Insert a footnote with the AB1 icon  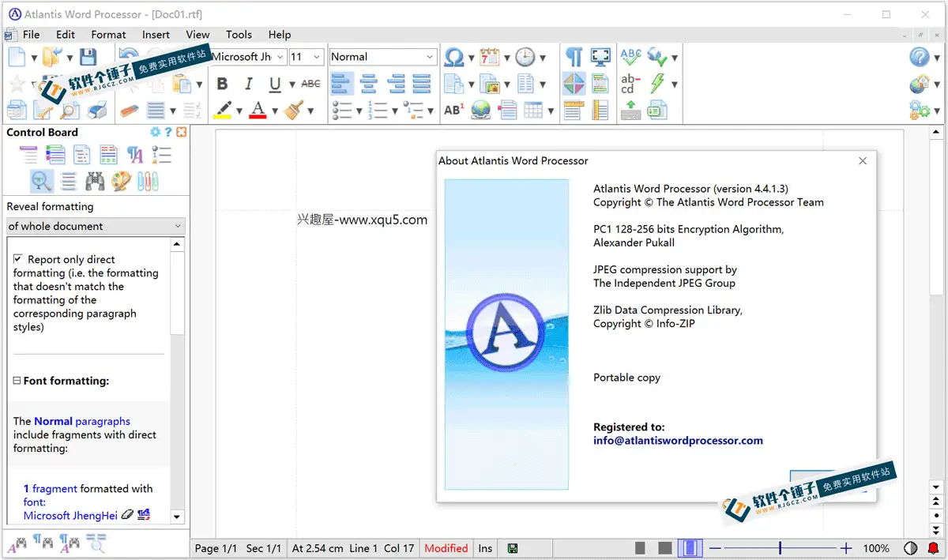pyautogui.click(x=453, y=110)
